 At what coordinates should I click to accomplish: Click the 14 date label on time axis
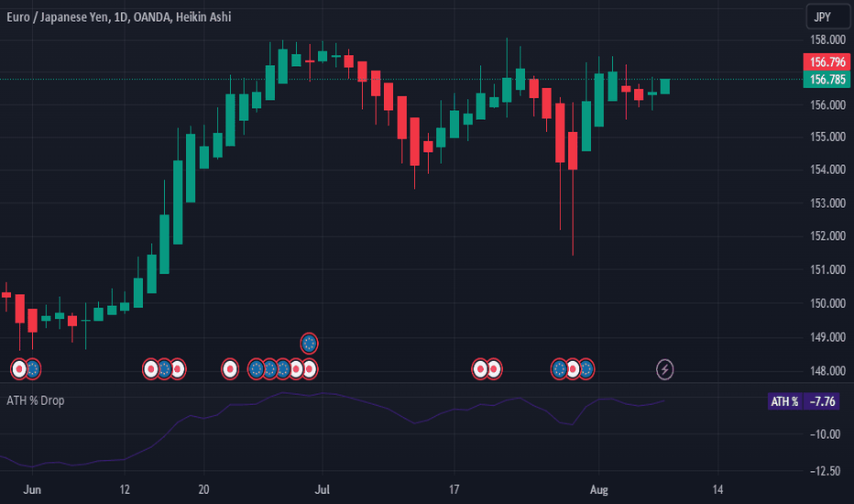point(717,490)
